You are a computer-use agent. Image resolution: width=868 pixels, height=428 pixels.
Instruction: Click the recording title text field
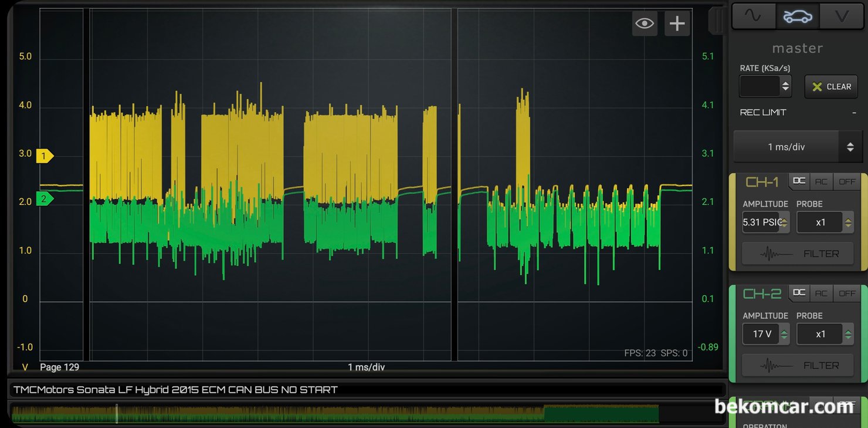coord(368,389)
